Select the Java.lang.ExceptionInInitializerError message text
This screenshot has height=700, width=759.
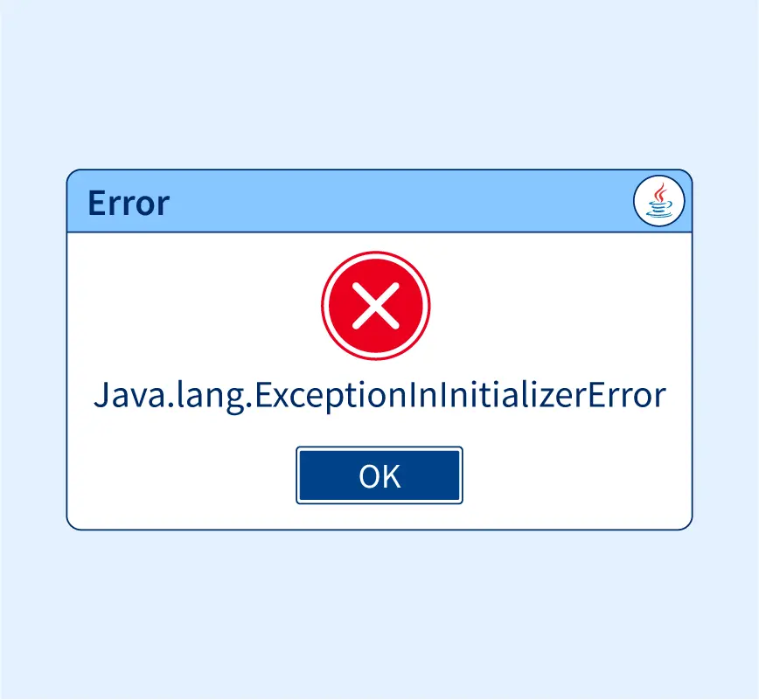coord(380,397)
